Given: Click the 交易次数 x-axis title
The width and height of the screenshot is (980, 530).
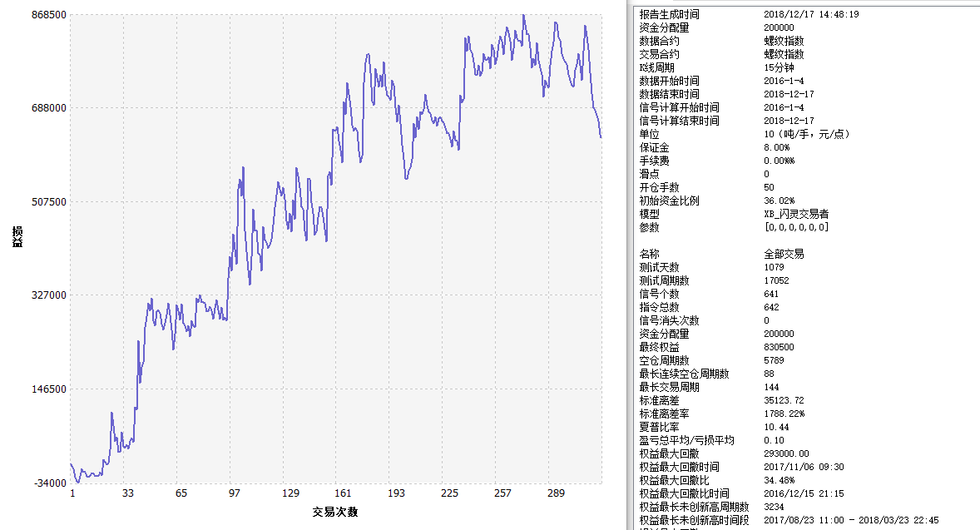Looking at the screenshot, I should (x=335, y=512).
